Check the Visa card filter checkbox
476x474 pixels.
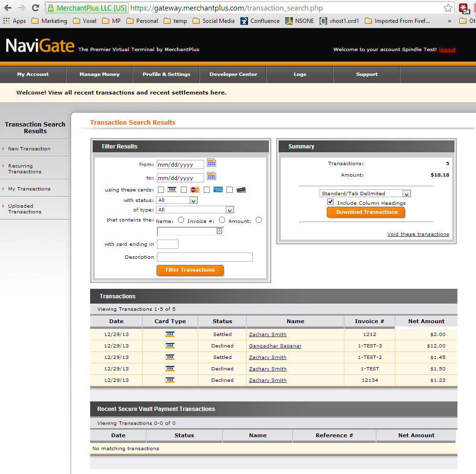pyautogui.click(x=161, y=190)
